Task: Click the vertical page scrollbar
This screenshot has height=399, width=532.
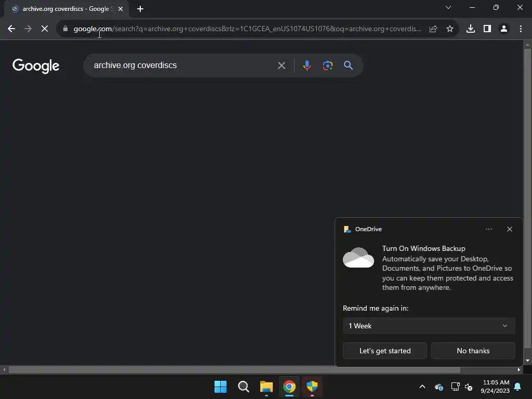Action: point(527,198)
